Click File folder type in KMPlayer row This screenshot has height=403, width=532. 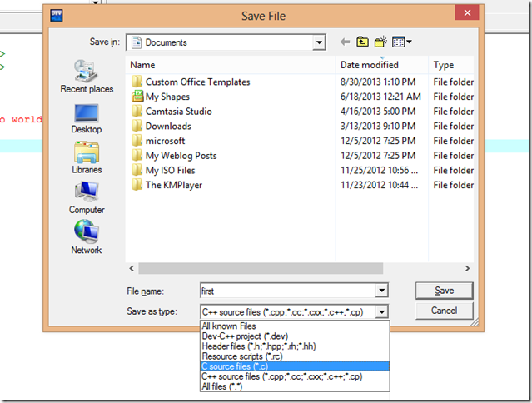tap(453, 185)
